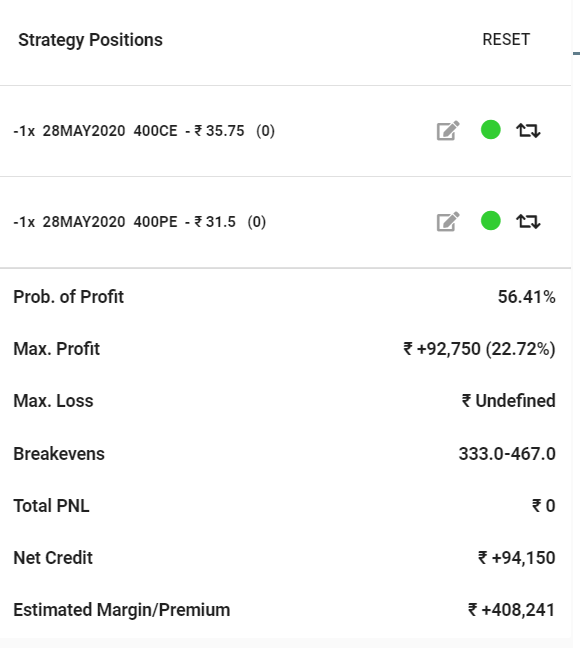This screenshot has height=648, width=580.
Task: Click the Estimated Margin/Premium label
Action: (x=122, y=610)
